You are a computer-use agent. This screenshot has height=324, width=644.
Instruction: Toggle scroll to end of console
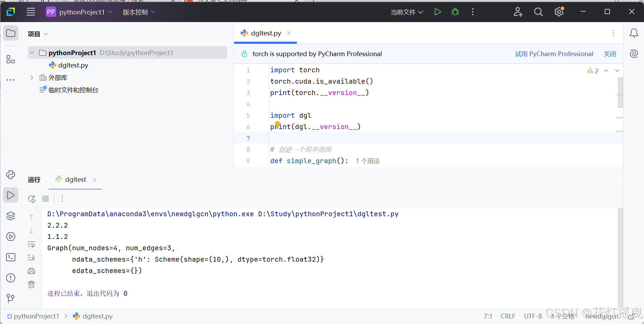31,258
